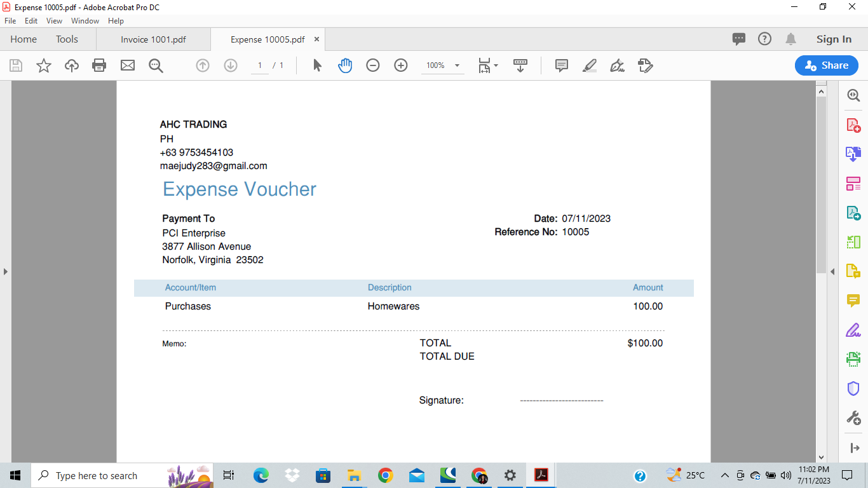Select the highlight text pen tool
Screen dimensions: 868x488
590,65
